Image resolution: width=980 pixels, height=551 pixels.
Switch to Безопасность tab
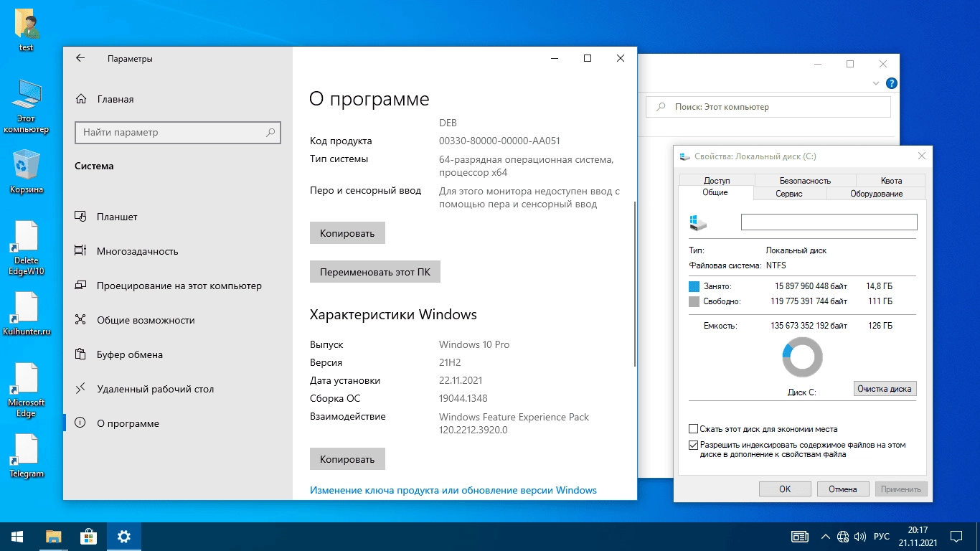pos(805,181)
